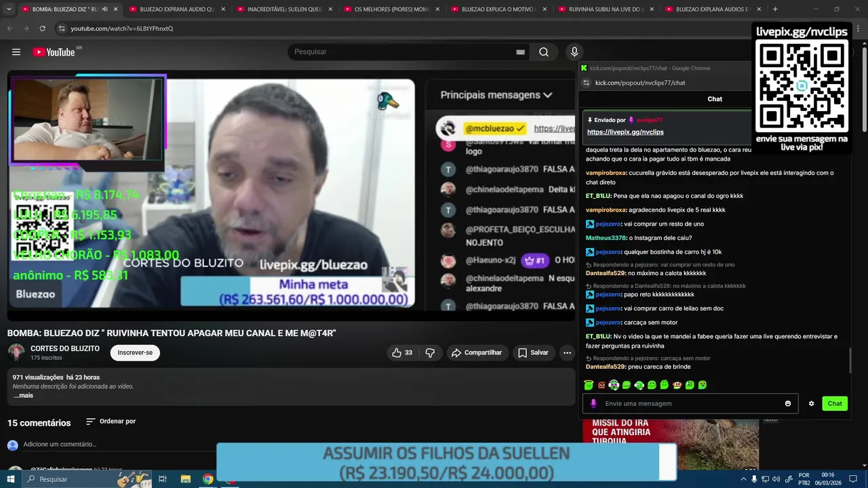Like the video with thumbs up
Screen dimensions: 868x488
click(402, 352)
